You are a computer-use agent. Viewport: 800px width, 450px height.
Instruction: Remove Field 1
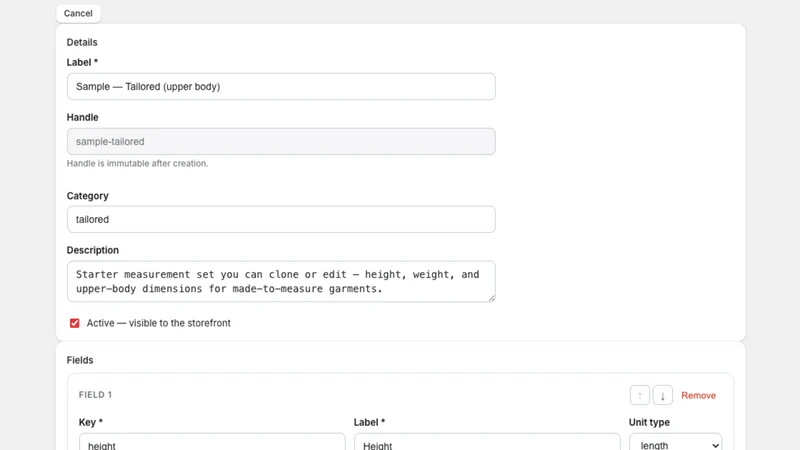tap(698, 395)
